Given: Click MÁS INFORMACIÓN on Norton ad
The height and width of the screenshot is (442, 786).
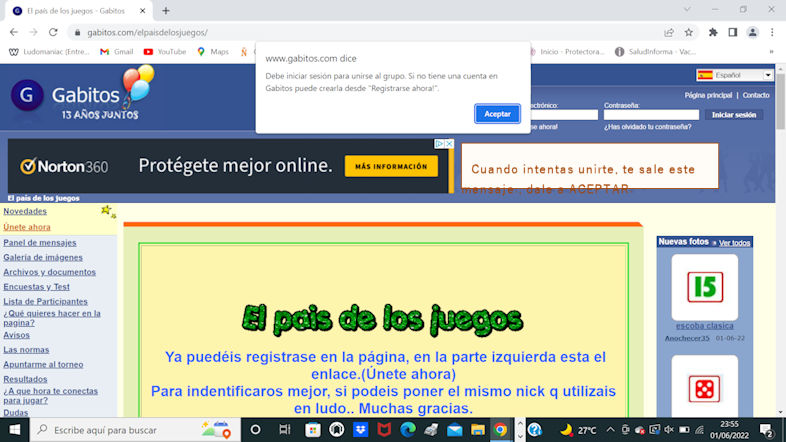Looking at the screenshot, I should [391, 166].
